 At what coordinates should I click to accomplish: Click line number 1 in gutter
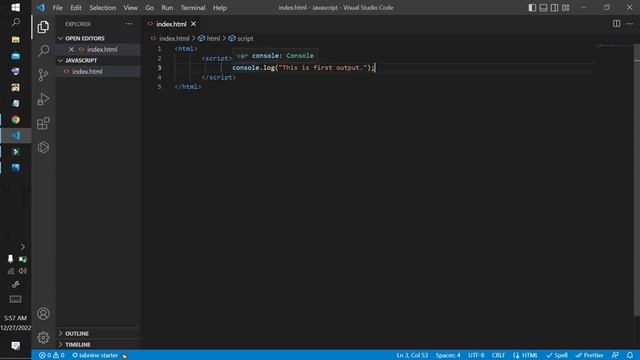pos(160,49)
